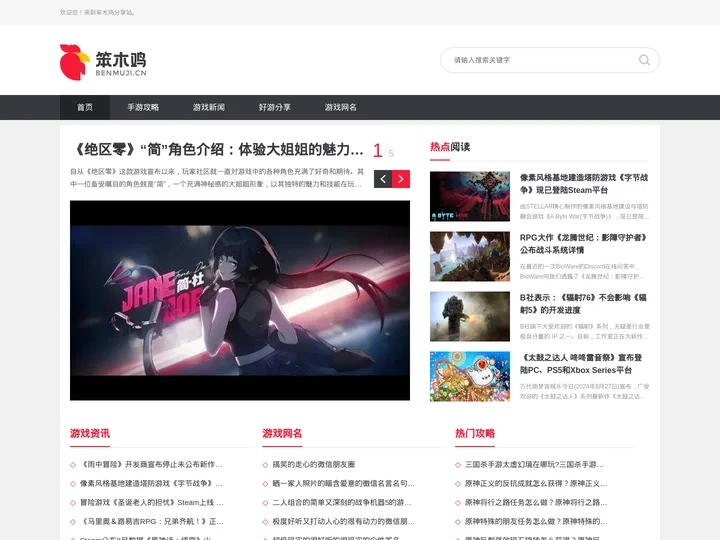Image resolution: width=720 pixels, height=540 pixels.
Task: Open the 首页 nav tab
Action: click(85, 107)
